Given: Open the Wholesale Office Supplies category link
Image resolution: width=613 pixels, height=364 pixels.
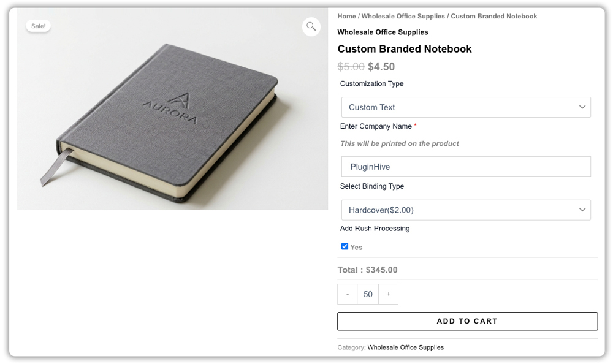Looking at the screenshot, I should point(405,347).
